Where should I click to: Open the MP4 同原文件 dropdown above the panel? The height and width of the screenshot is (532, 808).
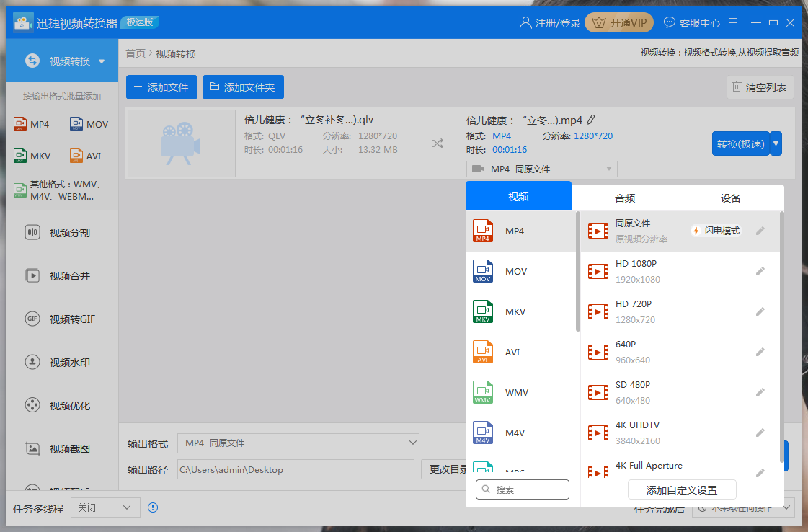click(x=541, y=168)
